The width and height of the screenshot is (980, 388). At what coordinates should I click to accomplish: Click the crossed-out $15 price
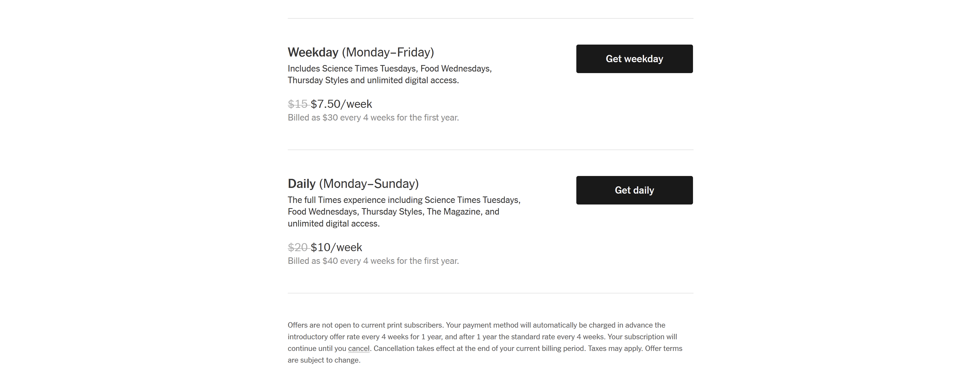click(298, 104)
